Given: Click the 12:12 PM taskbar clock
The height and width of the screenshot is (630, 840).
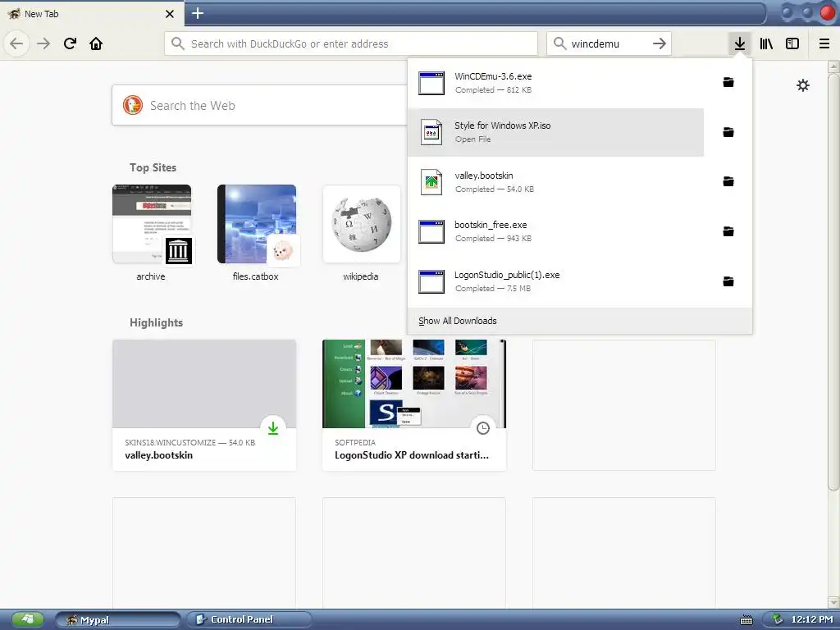Looking at the screenshot, I should 811,619.
